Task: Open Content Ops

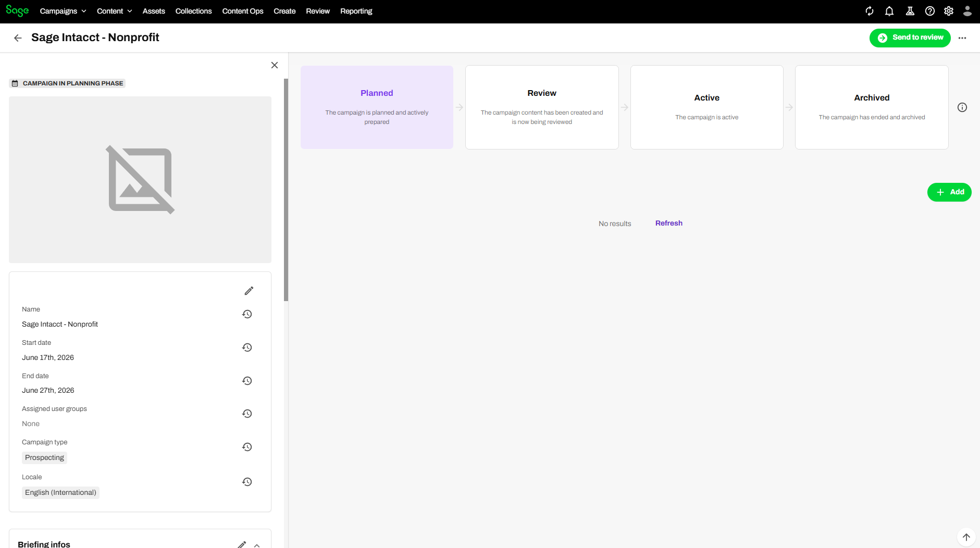Action: point(243,11)
